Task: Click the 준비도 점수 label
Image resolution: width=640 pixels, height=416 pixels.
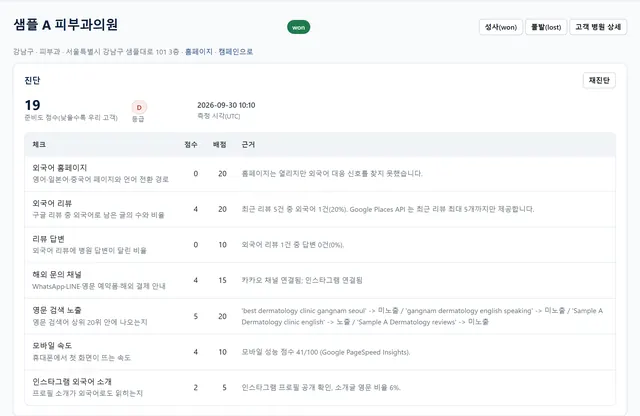Action: [x=71, y=118]
